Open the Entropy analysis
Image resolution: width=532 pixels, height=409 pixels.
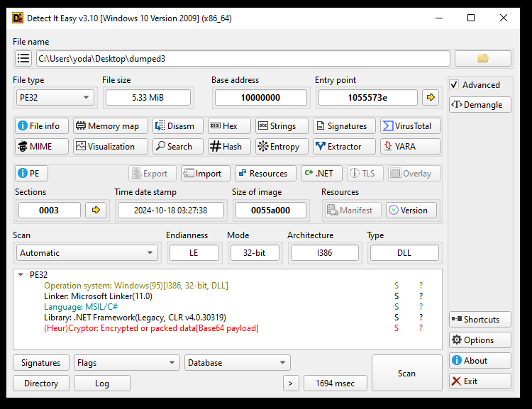(282, 147)
